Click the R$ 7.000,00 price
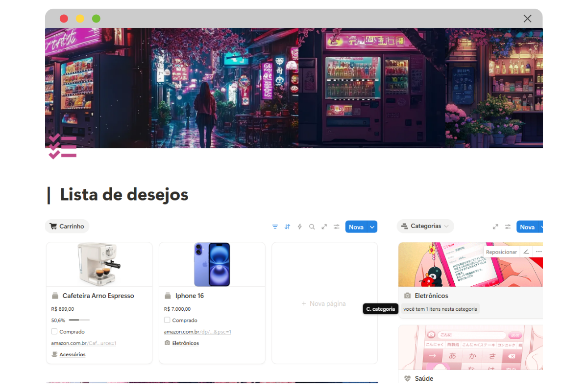This screenshot has height=392, width=588. coord(177,309)
